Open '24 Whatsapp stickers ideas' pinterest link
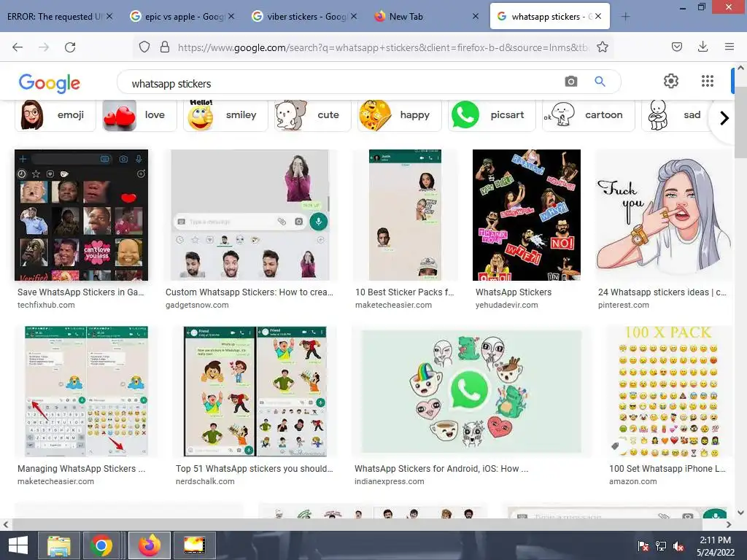The image size is (747, 560). 662,292
